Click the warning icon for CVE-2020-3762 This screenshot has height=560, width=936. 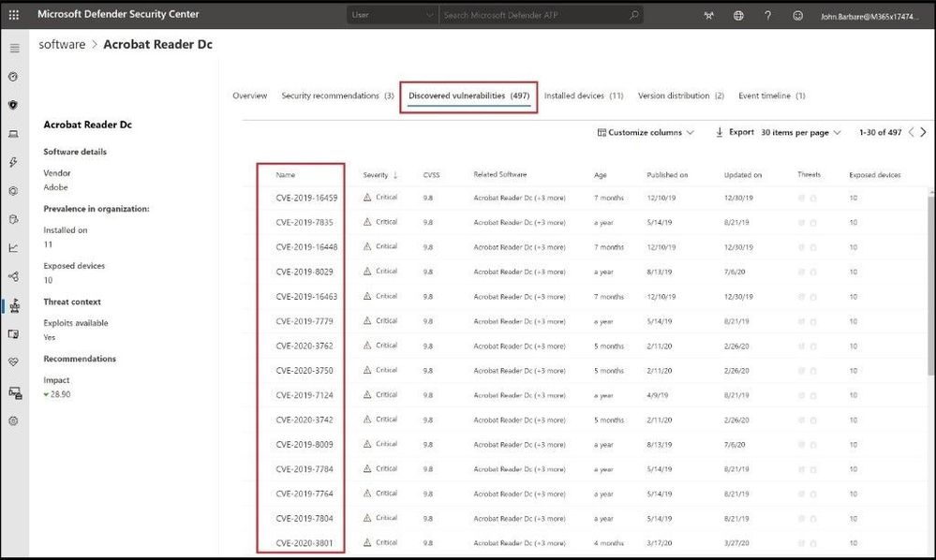pos(367,346)
